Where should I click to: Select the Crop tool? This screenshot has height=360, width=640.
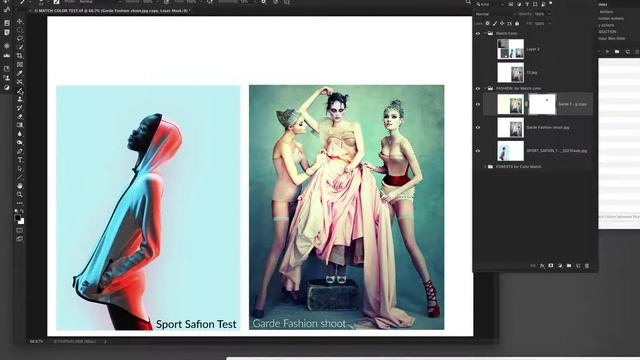(x=20, y=56)
